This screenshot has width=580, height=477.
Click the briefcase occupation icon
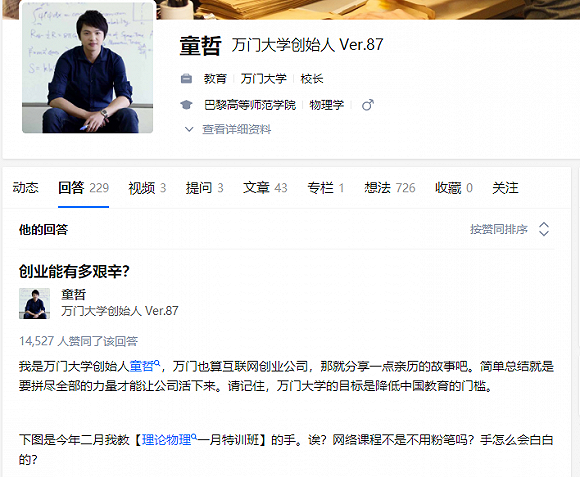(x=186, y=79)
